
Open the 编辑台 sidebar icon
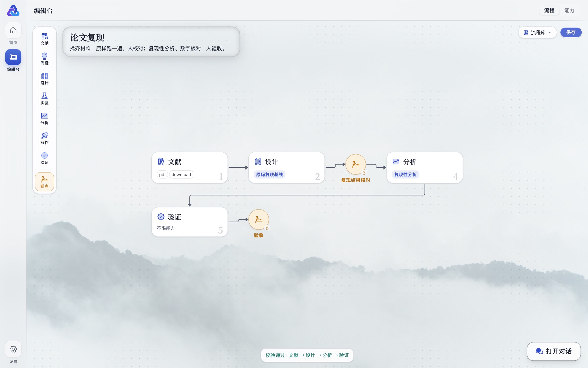click(x=13, y=57)
